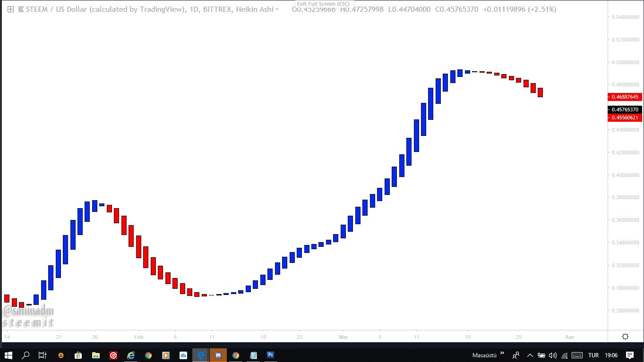Launch Photoshop from taskbar
The width and height of the screenshot is (644, 362).
tap(271, 355)
